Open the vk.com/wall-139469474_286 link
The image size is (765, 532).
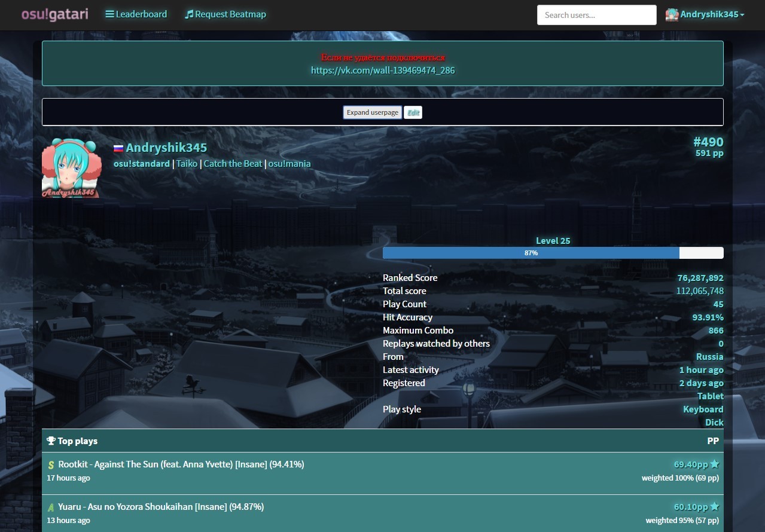pyautogui.click(x=383, y=70)
